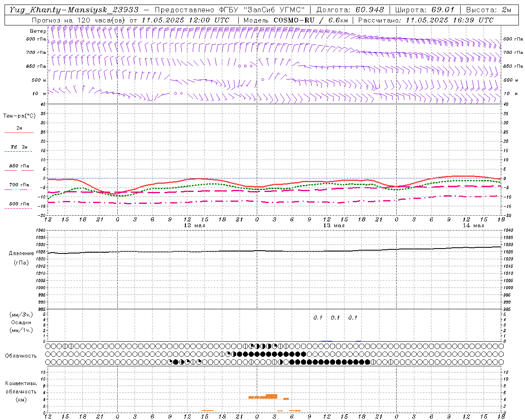This screenshot has width=525, height=420.
Task: Click the Рассчитано: 11.05.2025 16:39 UTC text
Action: [426, 20]
